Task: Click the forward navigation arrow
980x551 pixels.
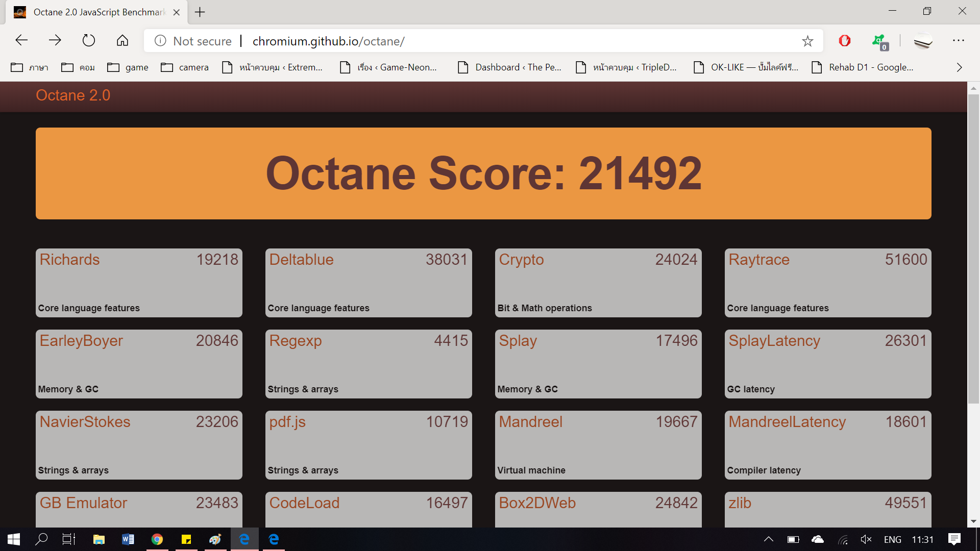Action: click(55, 41)
